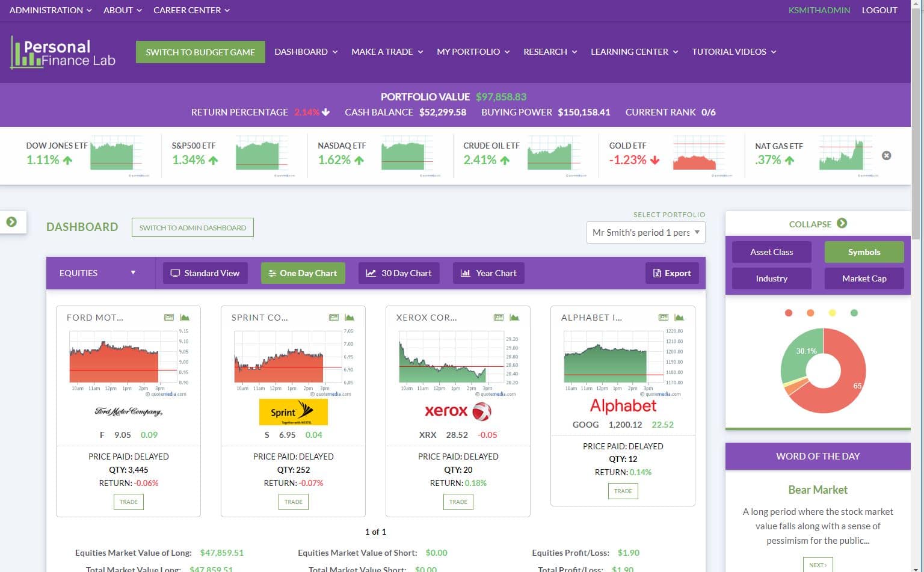Screen dimensions: 924x572
Task: Group pie chart by Asset Class
Action: tap(772, 252)
